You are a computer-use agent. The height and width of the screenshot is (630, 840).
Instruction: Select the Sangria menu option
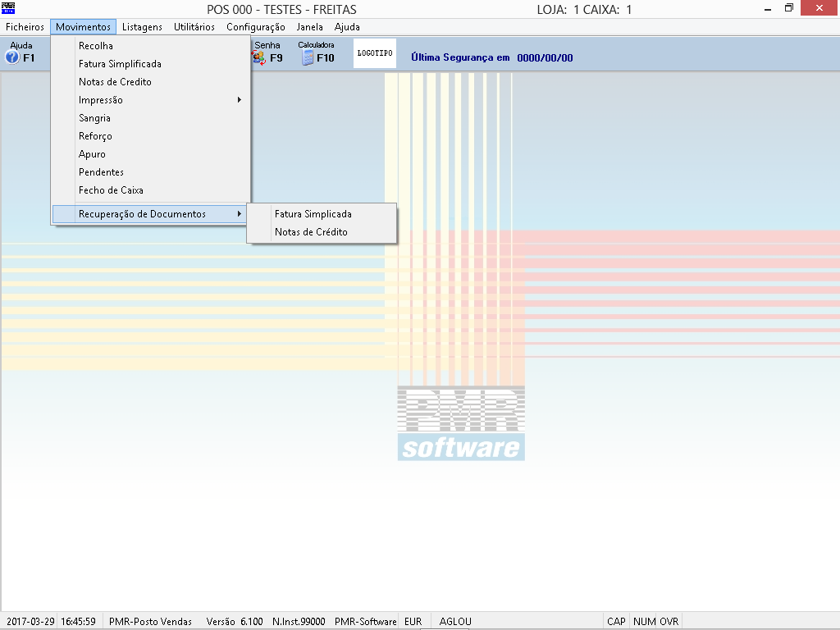pos(94,118)
